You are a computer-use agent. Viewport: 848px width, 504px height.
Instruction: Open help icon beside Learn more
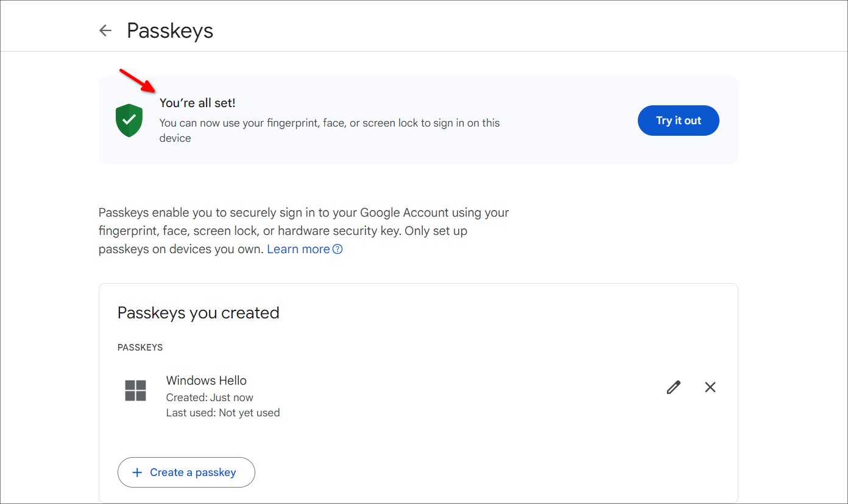pyautogui.click(x=337, y=249)
